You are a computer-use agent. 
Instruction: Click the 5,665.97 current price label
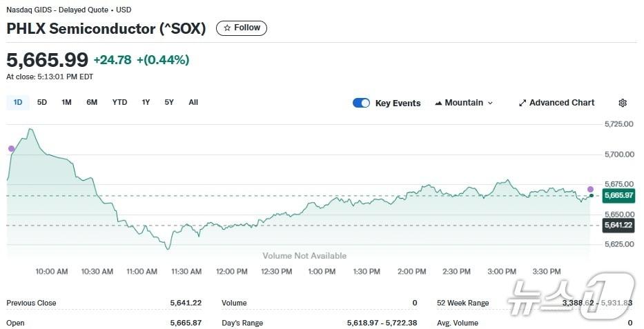(x=618, y=196)
